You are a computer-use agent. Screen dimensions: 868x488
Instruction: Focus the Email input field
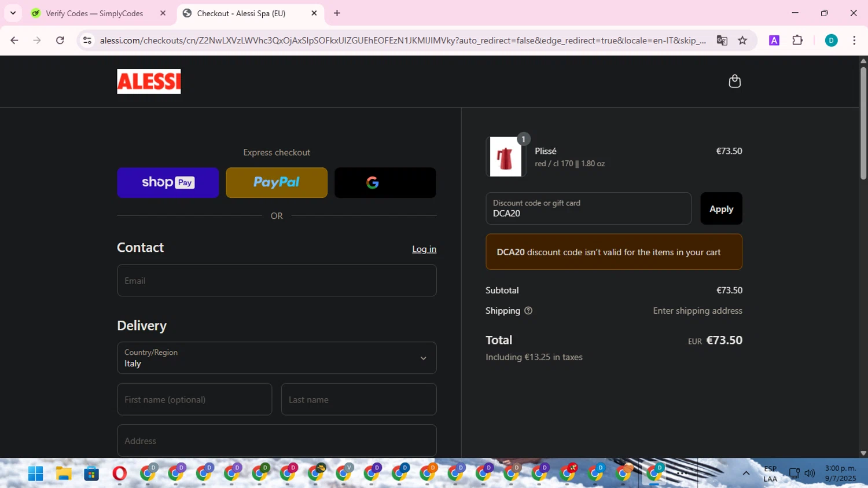(277, 281)
